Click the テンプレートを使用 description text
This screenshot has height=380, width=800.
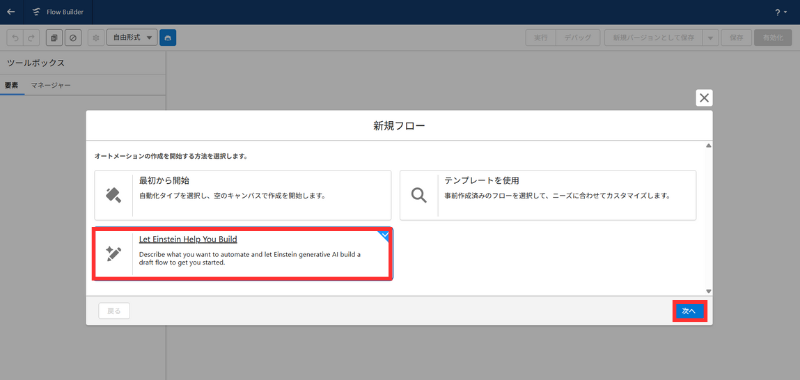[557, 195]
